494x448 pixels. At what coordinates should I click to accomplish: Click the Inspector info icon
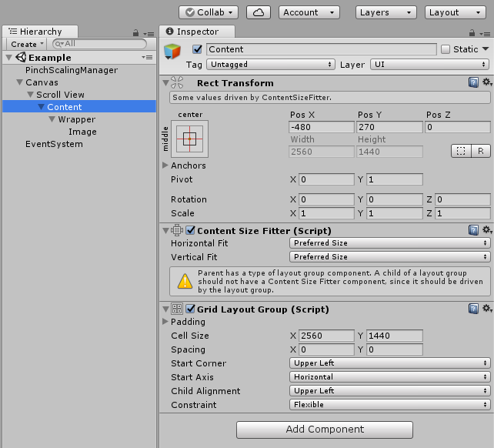pos(169,31)
